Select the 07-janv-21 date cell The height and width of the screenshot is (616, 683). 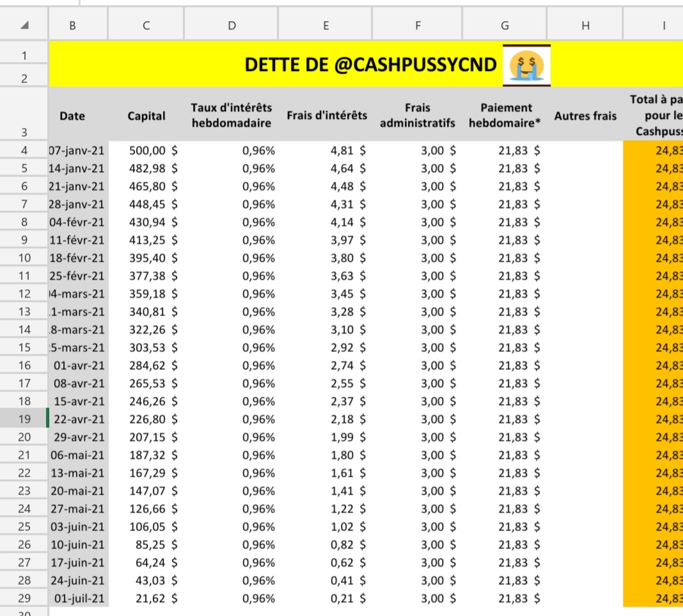coord(79,150)
